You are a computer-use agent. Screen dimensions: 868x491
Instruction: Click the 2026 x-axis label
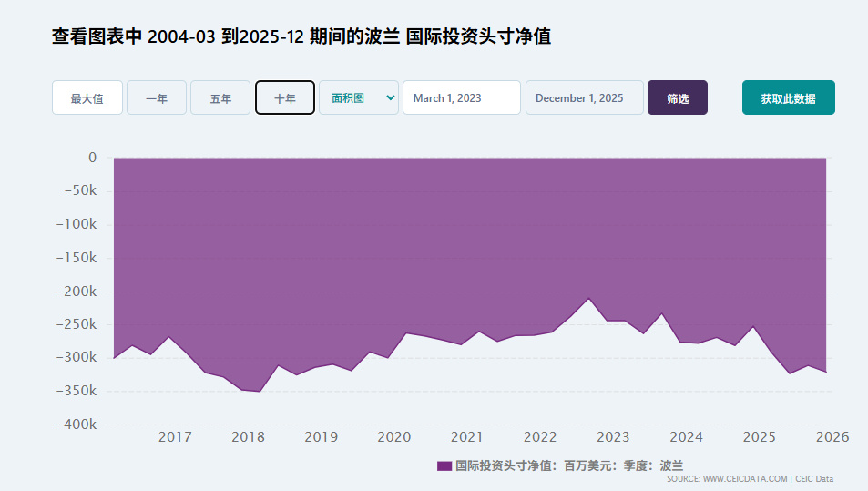832,437
